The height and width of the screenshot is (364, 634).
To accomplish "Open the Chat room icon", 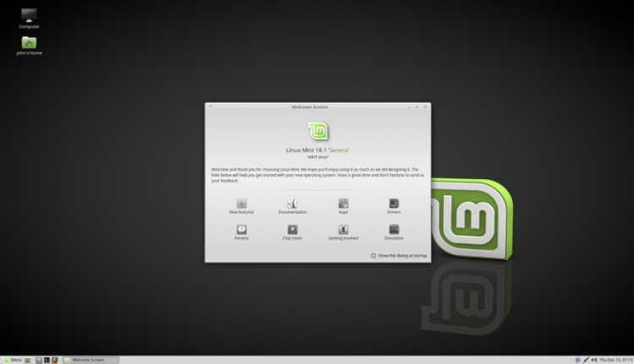I will (292, 230).
